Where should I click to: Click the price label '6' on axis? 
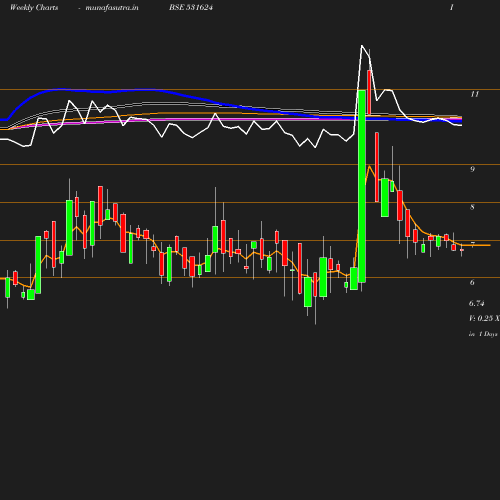click(x=472, y=282)
